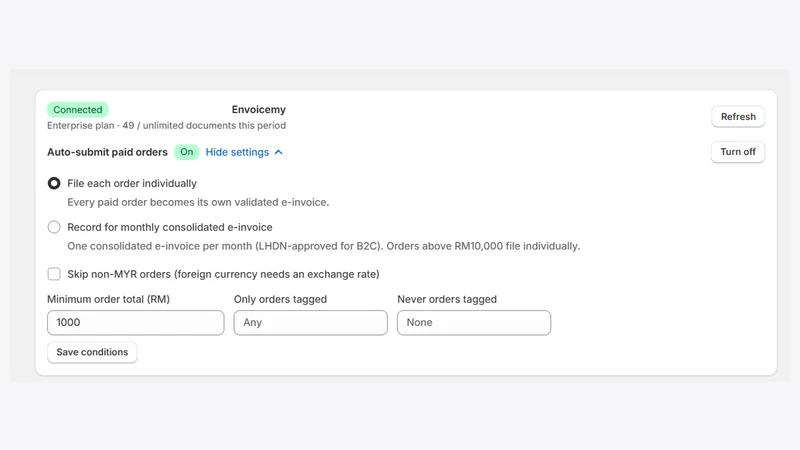The height and width of the screenshot is (450, 800).
Task: Click the Never orders tagged field
Action: (474, 322)
